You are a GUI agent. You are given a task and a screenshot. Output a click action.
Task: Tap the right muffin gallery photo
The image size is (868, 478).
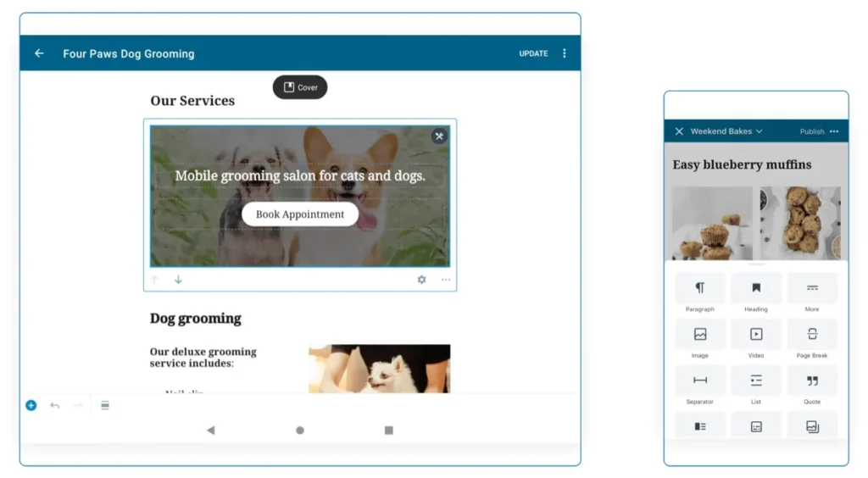tap(800, 223)
